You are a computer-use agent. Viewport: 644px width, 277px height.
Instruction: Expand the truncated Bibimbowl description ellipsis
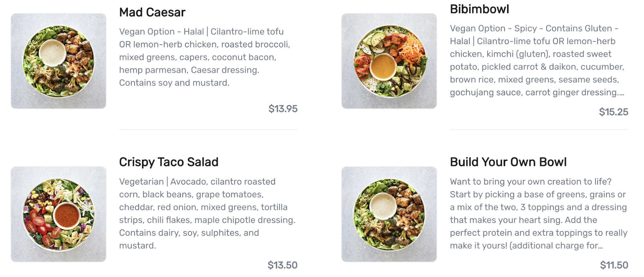click(x=621, y=93)
